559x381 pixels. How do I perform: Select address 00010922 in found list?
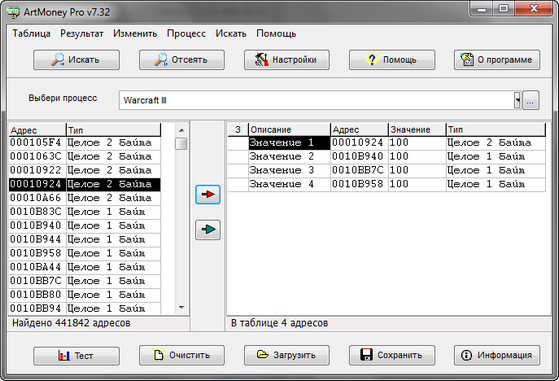[36, 170]
